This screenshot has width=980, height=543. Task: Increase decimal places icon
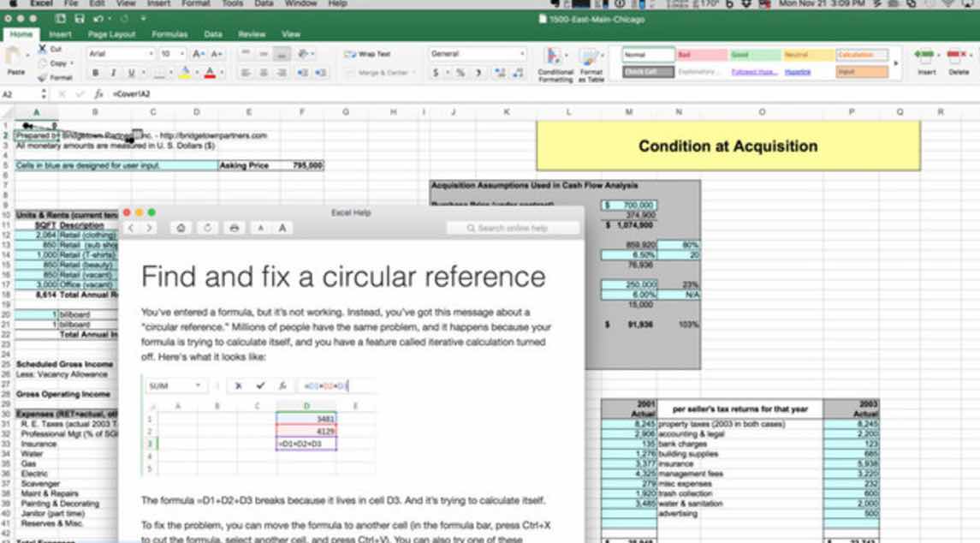click(499, 73)
